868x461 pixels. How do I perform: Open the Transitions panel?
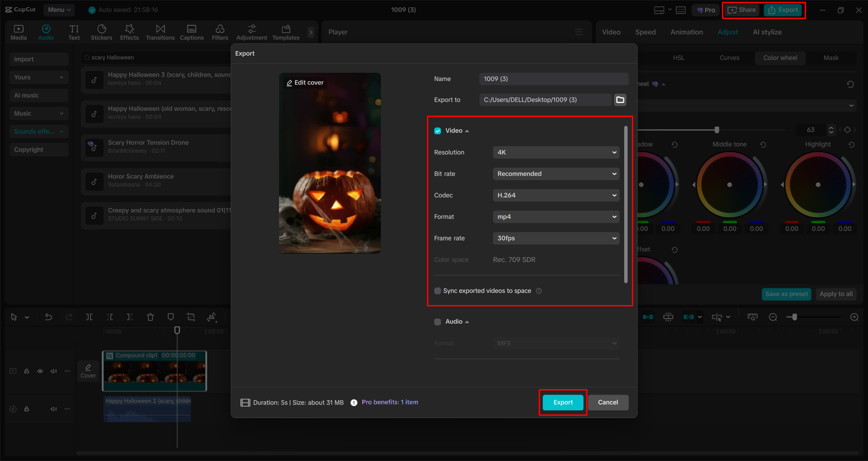tap(160, 32)
